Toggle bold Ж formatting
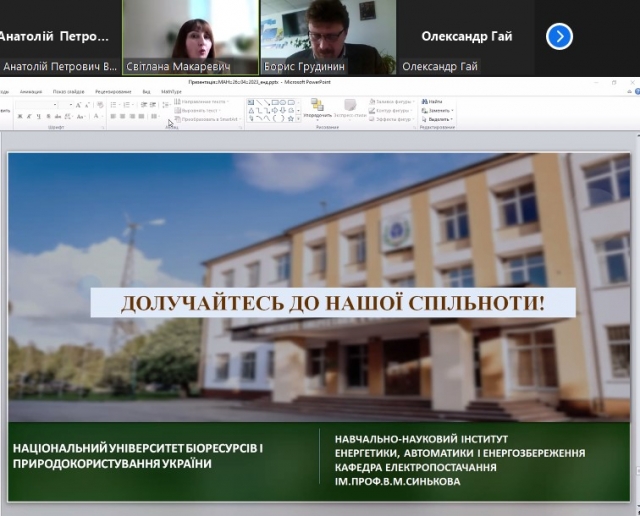 pyautogui.click(x=20, y=116)
